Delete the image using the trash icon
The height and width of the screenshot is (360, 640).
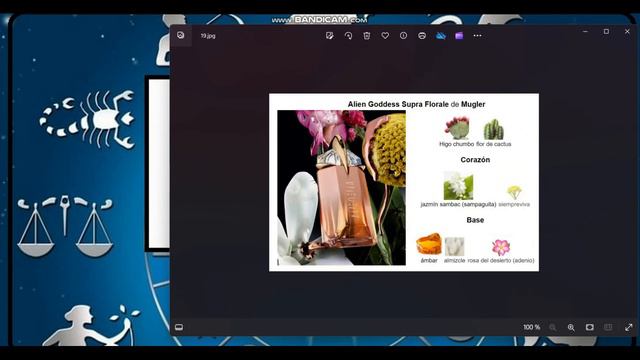tap(367, 36)
